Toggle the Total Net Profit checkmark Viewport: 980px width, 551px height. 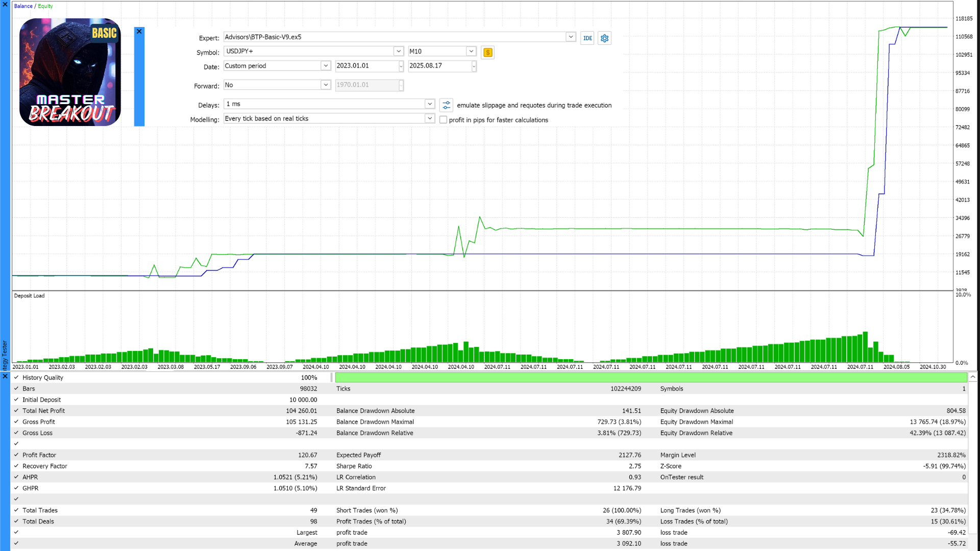16,411
